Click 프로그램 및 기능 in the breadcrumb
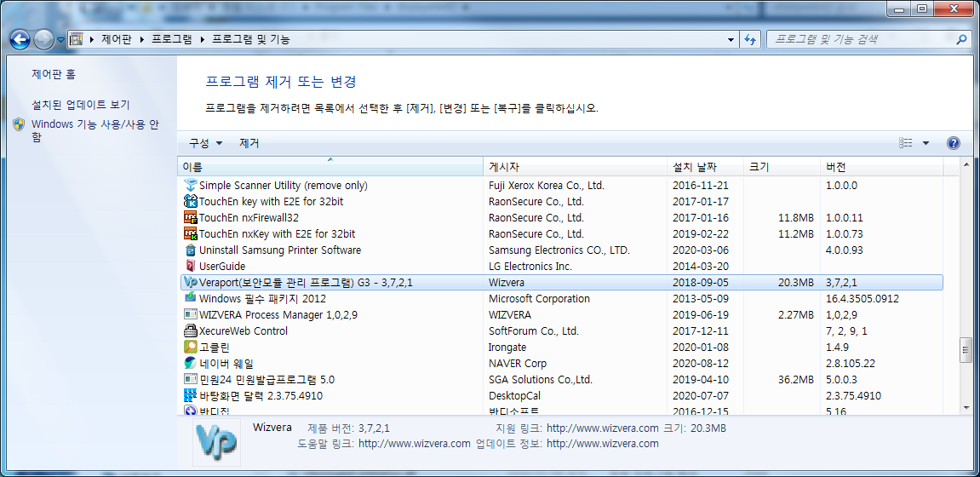This screenshot has width=980, height=477. pyautogui.click(x=251, y=39)
